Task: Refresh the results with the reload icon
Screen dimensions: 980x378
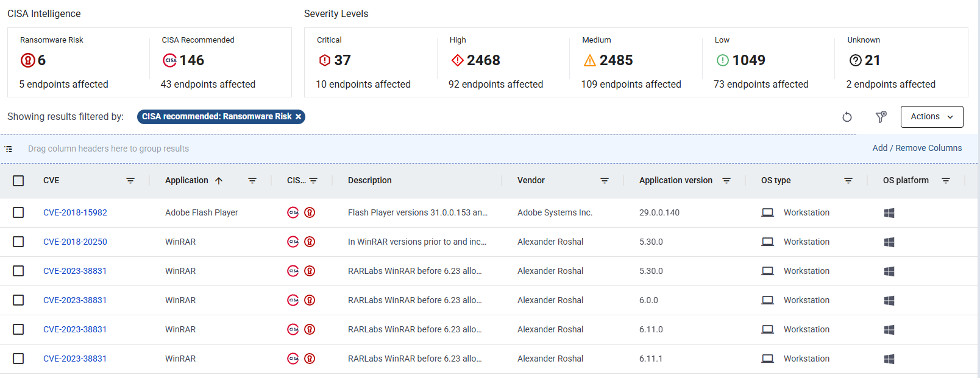Action: [847, 117]
